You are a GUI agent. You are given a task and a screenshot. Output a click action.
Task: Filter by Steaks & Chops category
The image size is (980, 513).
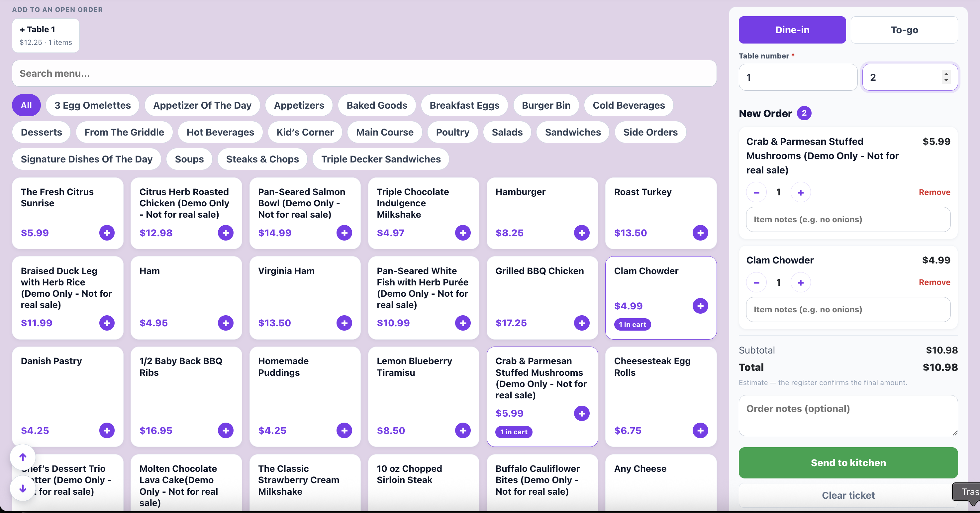(262, 159)
